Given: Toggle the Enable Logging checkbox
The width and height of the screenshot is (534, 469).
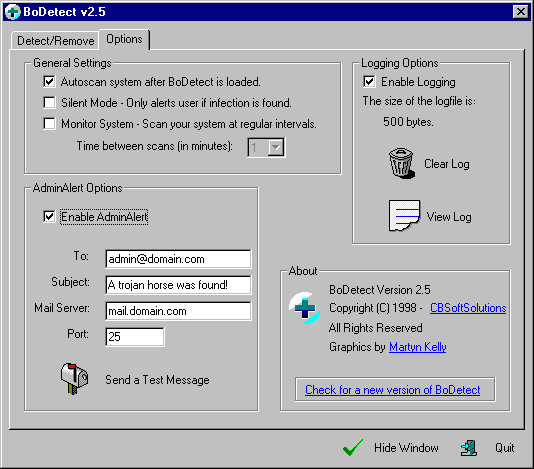Looking at the screenshot, I should coord(370,82).
